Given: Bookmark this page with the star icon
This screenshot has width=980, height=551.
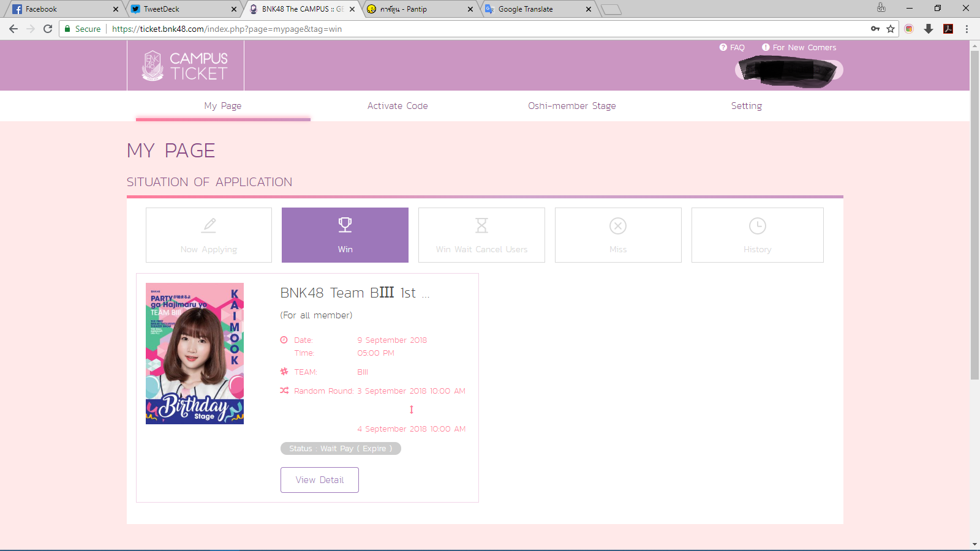Looking at the screenshot, I should click(x=891, y=29).
